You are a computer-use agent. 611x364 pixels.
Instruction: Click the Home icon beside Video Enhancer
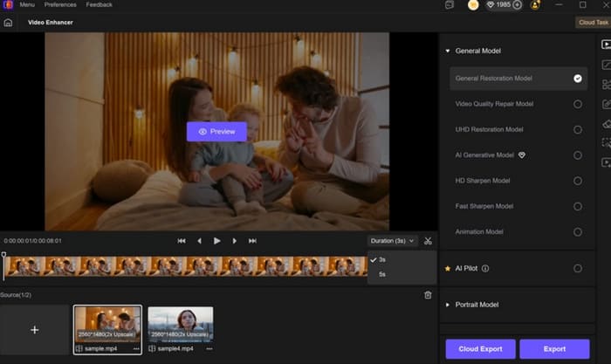[9, 22]
